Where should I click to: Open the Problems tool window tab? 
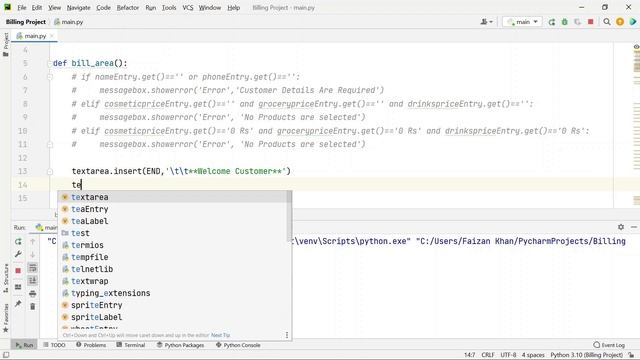[x=91, y=345]
